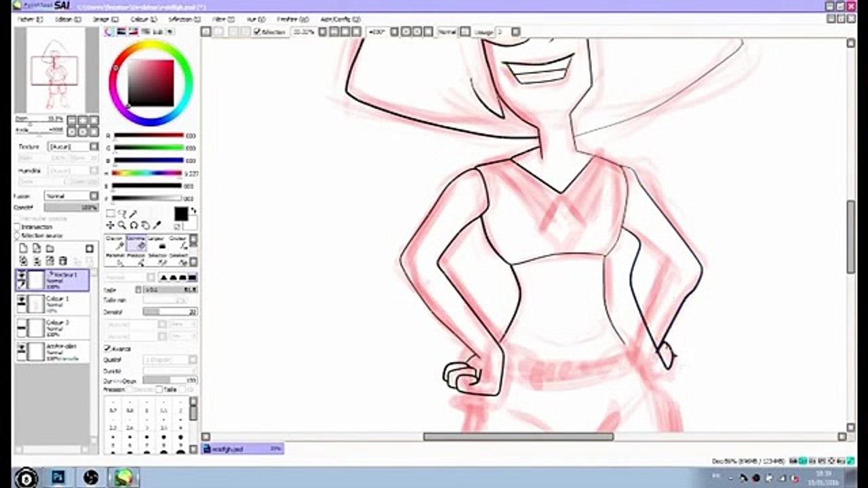868x488 pixels.
Task: Adjust the red R color slider
Action: coord(149,136)
